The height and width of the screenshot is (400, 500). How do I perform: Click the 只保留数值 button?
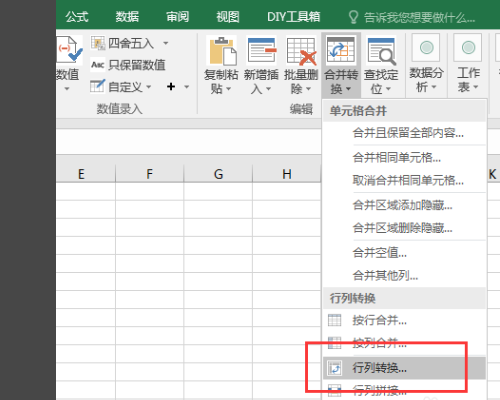click(x=128, y=65)
